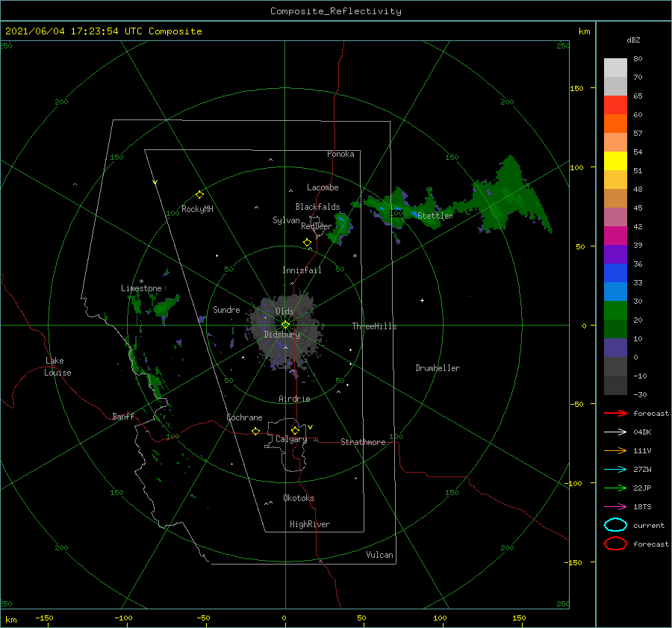Select the Lacombe city label
Image resolution: width=672 pixels, height=628 pixels.
point(323,187)
